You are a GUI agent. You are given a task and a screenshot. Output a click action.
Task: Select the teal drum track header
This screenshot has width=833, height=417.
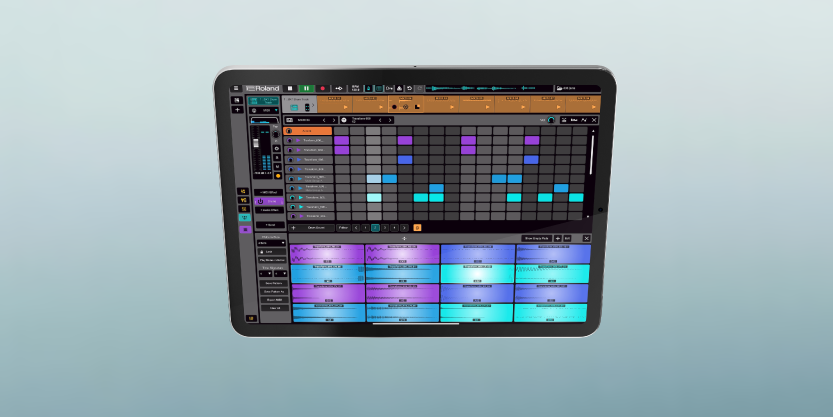coord(264,100)
